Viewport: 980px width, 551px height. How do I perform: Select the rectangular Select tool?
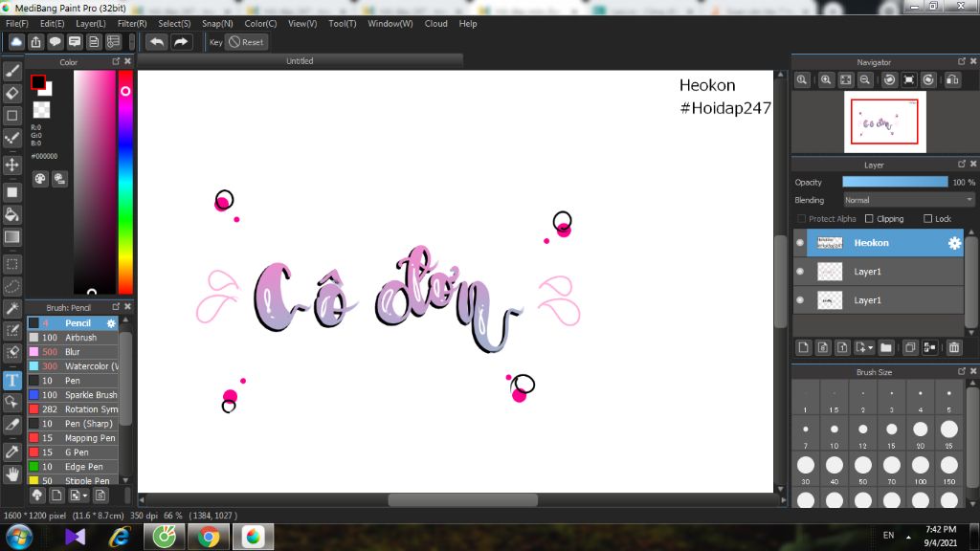(11, 264)
